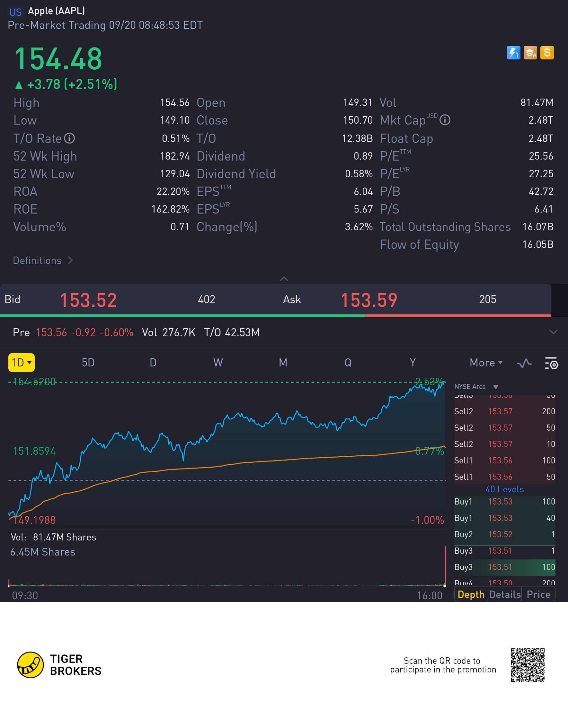This screenshot has width=568, height=728.
Task: Click the info icon beside Mkt Cap
Action: click(445, 120)
